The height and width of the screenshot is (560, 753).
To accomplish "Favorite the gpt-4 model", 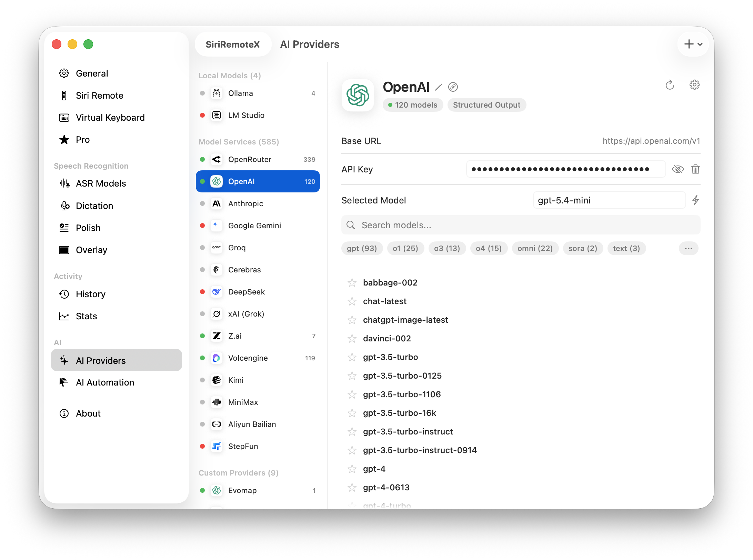I will (352, 469).
